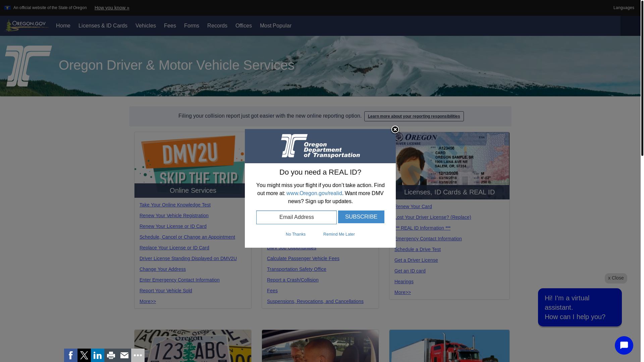Open 'Take Your Online Knowledge Test'
The width and height of the screenshot is (644, 362).
coord(175,205)
